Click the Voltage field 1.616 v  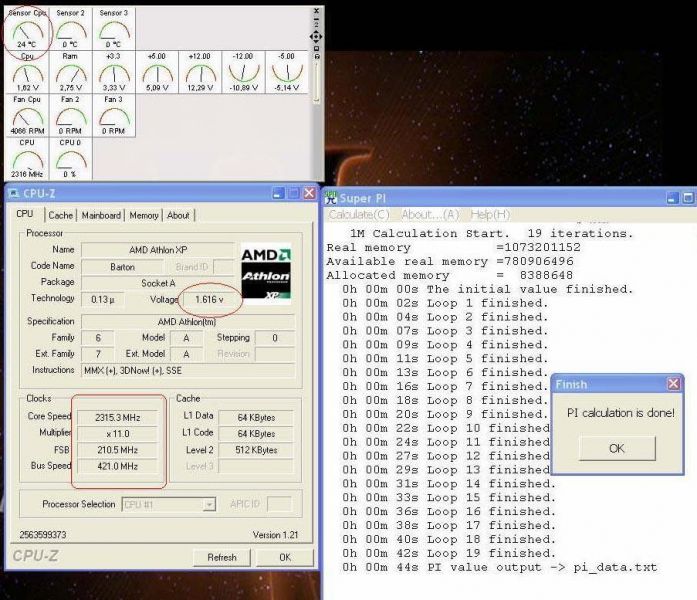(209, 299)
